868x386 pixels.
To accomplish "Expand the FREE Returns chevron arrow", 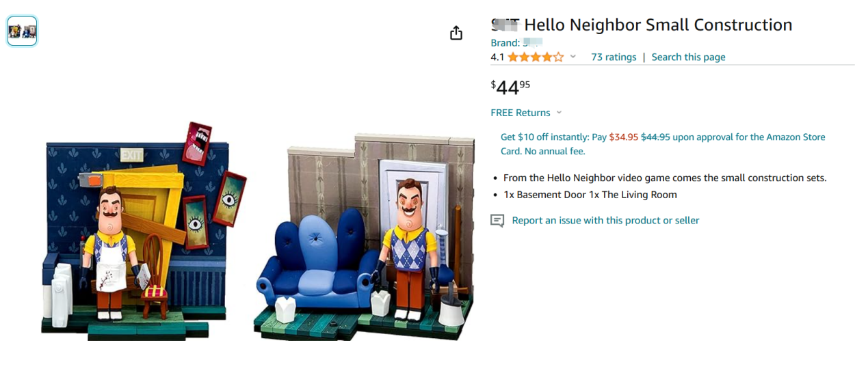I will (x=559, y=113).
